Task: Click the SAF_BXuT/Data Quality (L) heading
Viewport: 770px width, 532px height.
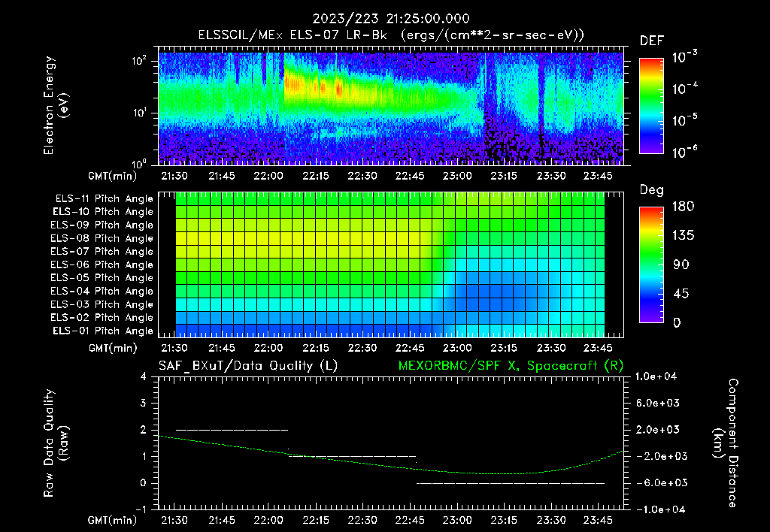Action: [x=248, y=366]
